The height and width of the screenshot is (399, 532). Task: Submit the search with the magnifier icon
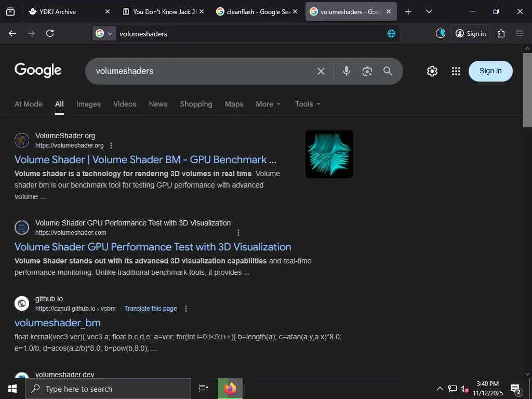388,71
